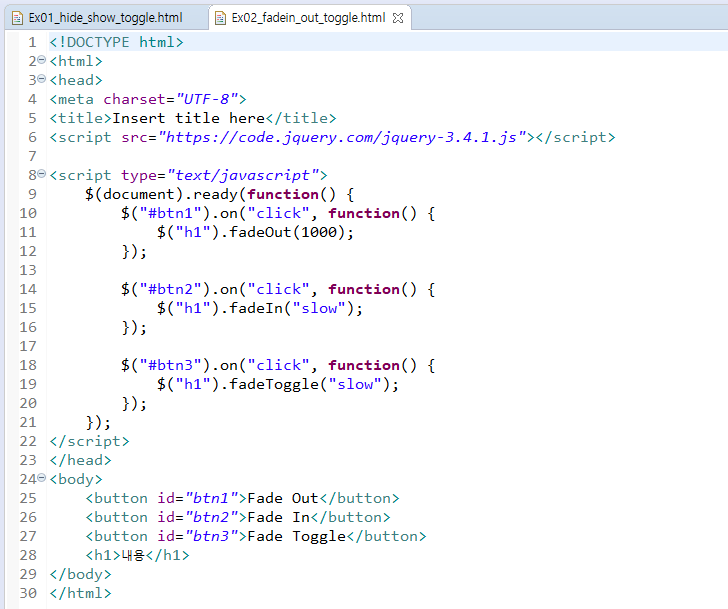
Task: Collapse the html tag fold on line 2
Action: coord(41,60)
